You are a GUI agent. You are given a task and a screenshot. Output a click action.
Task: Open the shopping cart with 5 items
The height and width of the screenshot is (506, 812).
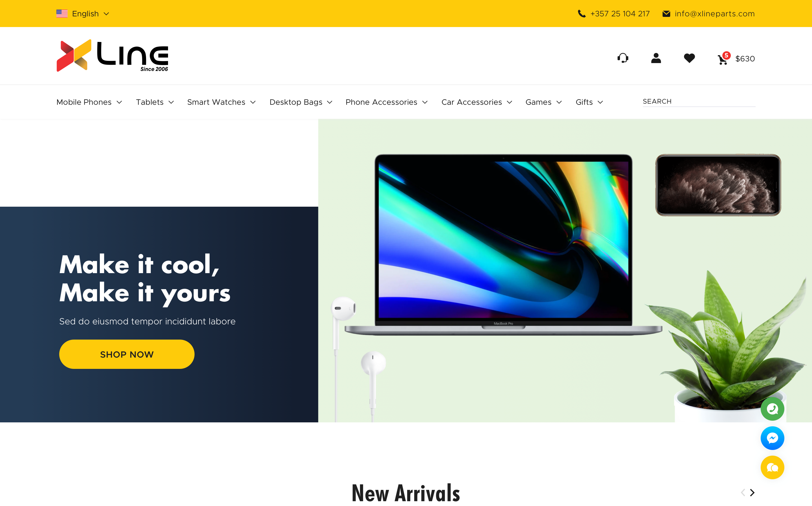pos(736,59)
